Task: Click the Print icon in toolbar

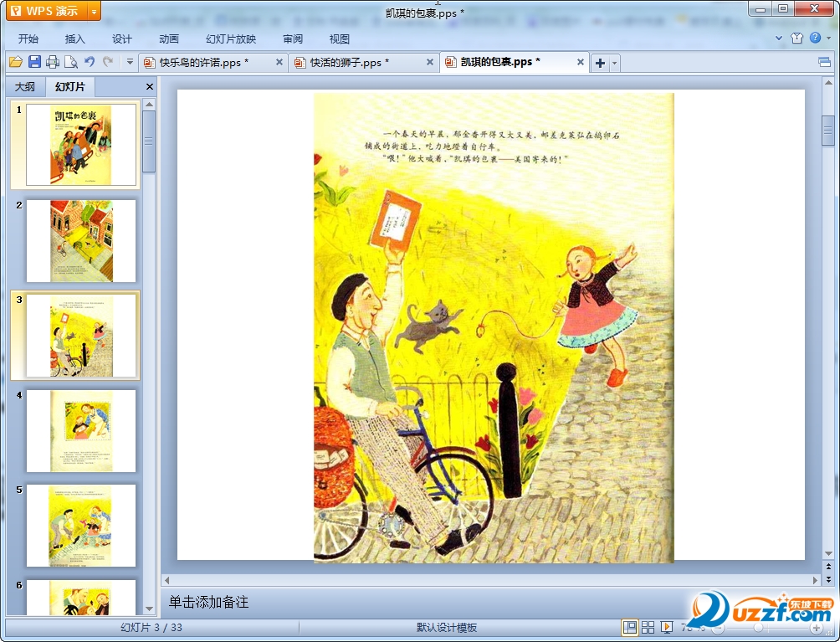Action: (53, 62)
